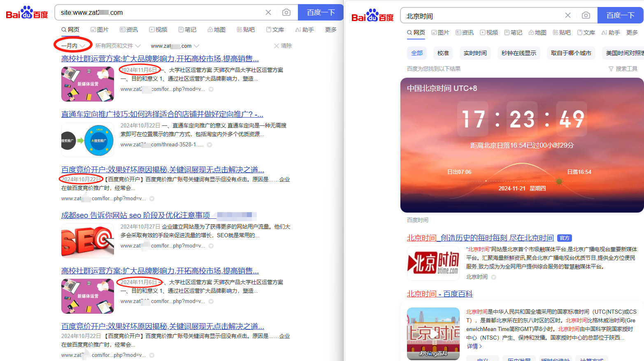Click 详情 link in 百度百科 snippet
The height and width of the screenshot is (361, 644).
point(474,346)
